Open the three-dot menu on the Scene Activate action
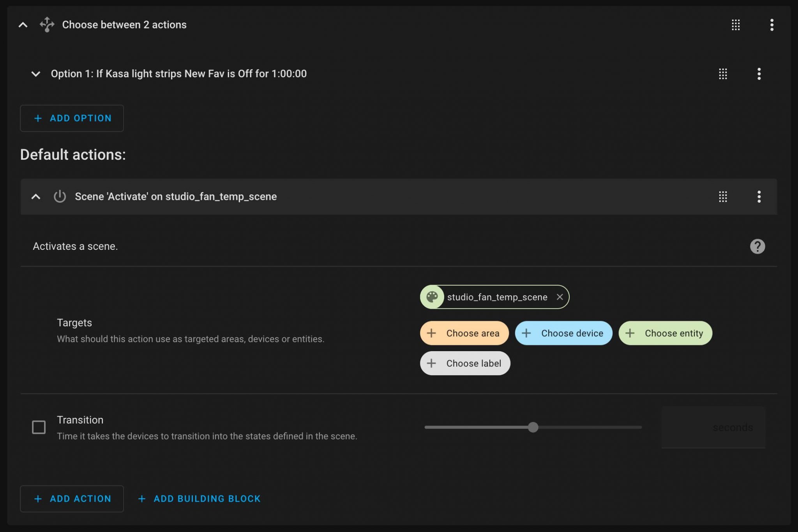Image resolution: width=798 pixels, height=532 pixels. coord(759,197)
